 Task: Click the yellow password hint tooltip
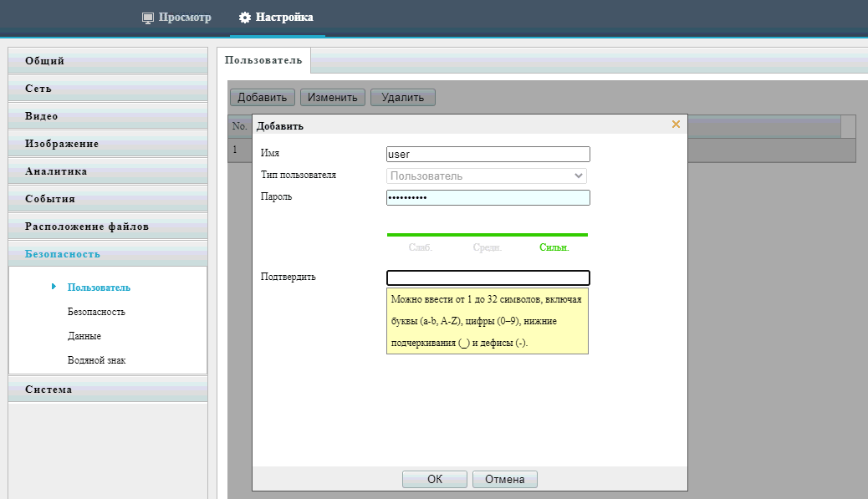488,321
